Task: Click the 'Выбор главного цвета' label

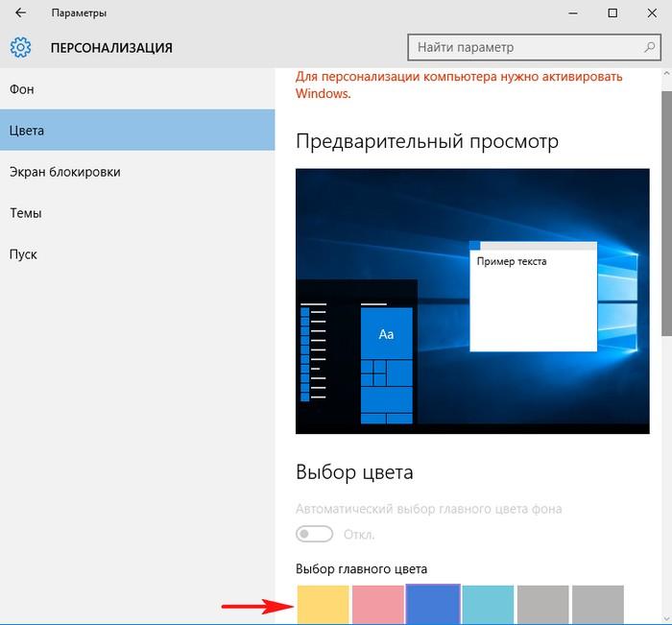Action: coord(361,569)
